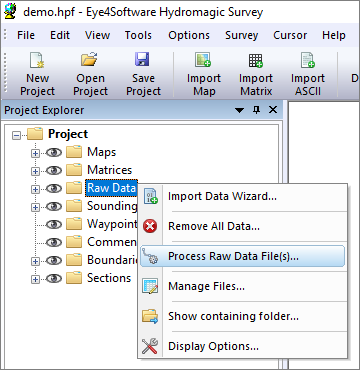Choose Show containing folder entry
This screenshot has width=360, height=370.
242,316
